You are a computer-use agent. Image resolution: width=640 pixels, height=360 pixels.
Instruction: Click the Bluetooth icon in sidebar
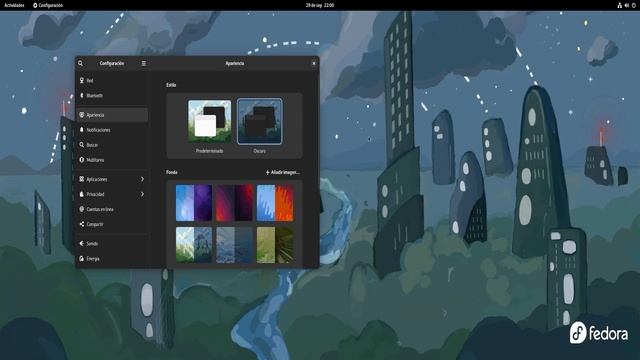click(x=82, y=96)
